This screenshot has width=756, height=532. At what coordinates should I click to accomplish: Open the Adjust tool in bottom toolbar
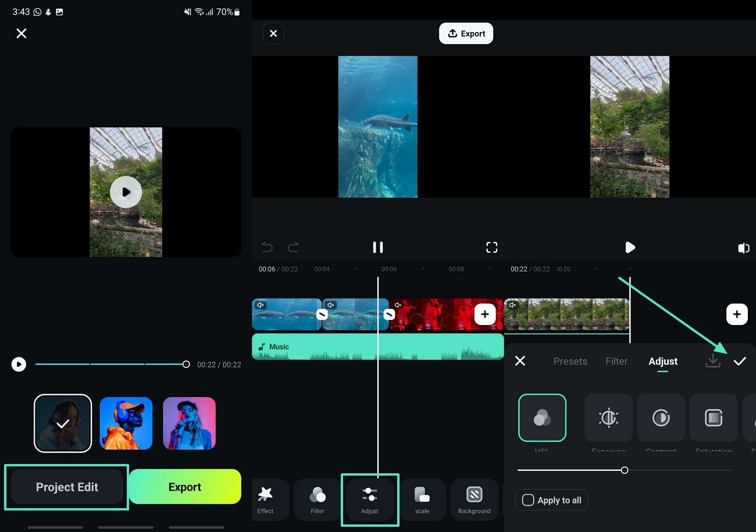coord(370,500)
